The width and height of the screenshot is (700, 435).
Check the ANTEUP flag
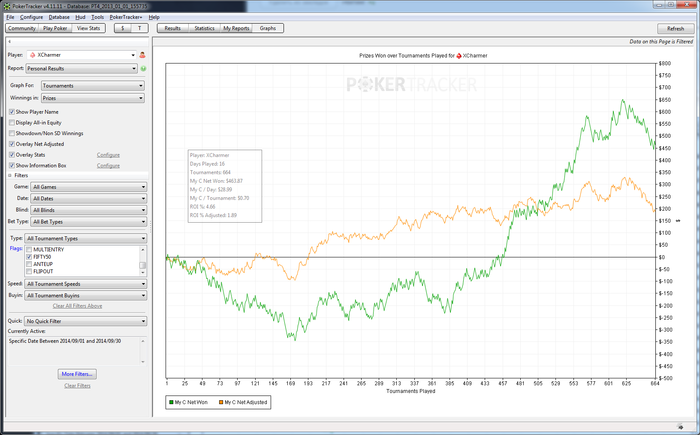coord(29,264)
